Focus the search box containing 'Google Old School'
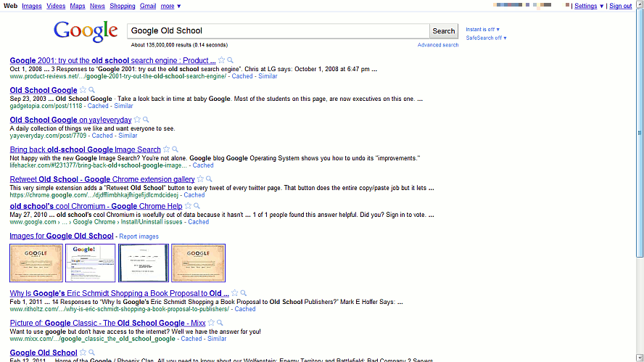The image size is (644, 362). point(278,30)
